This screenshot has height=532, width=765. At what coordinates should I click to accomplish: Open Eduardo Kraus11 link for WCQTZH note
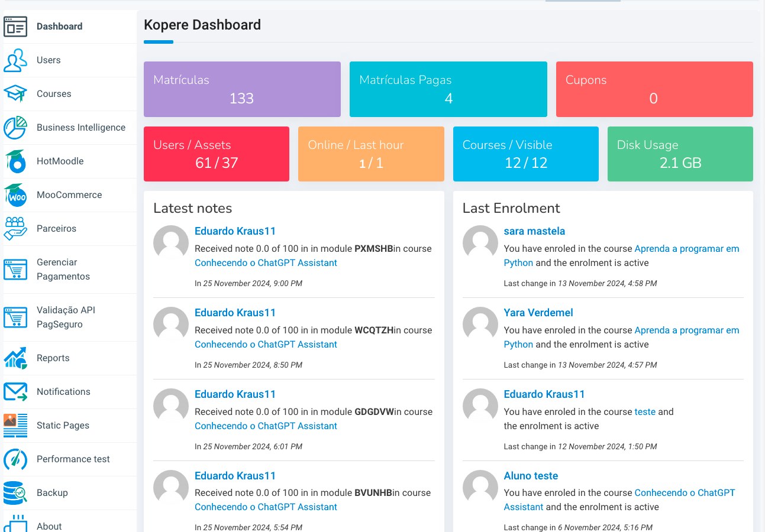tap(235, 313)
